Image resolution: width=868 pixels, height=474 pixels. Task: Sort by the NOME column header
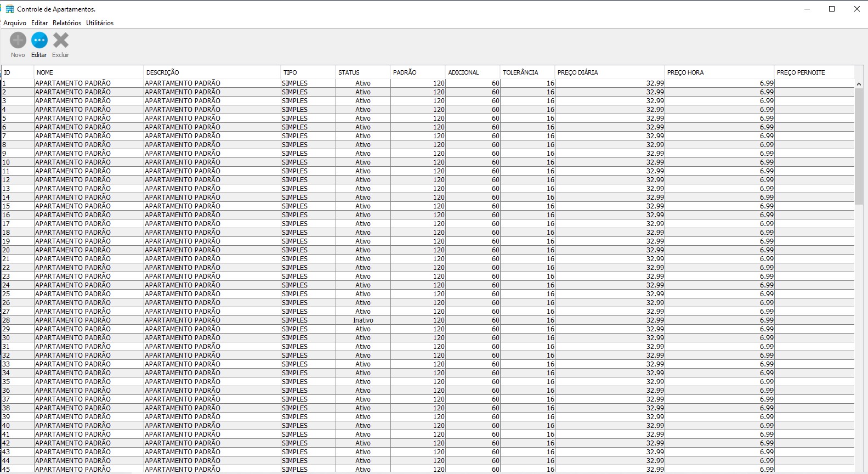point(88,72)
